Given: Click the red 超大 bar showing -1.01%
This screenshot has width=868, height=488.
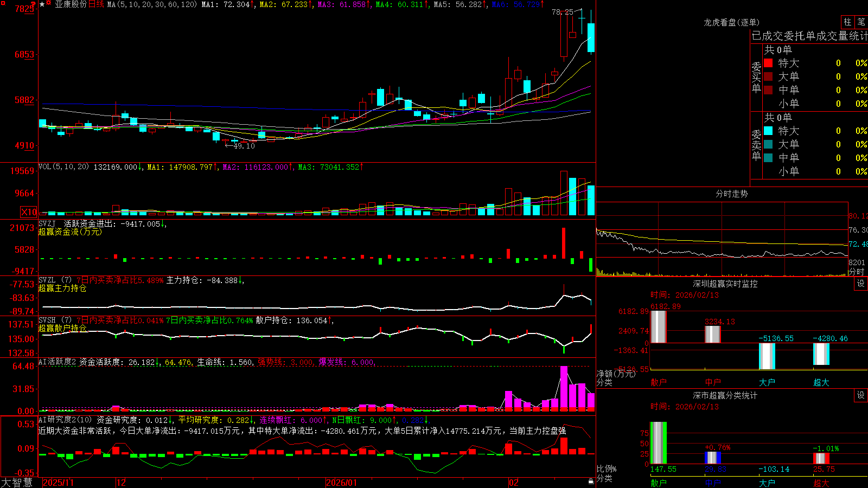Looking at the screenshot, I should (821, 458).
